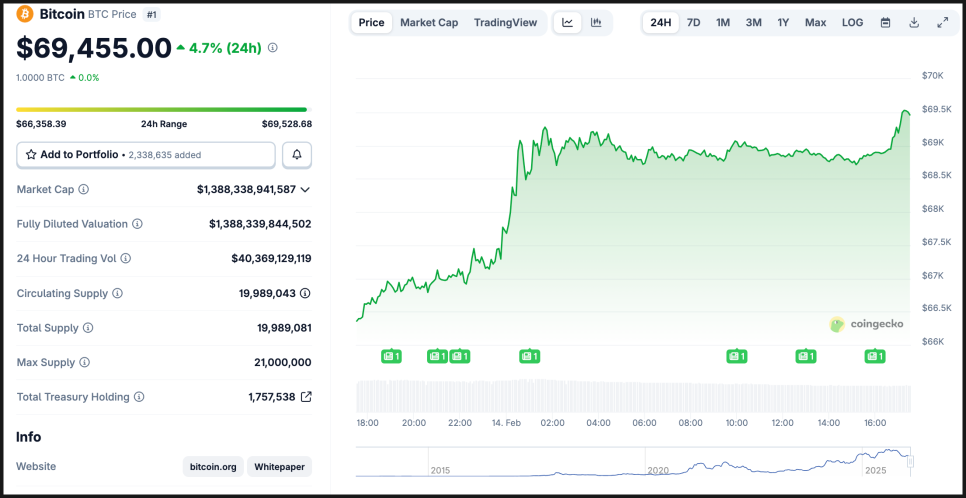Download the chart data
This screenshot has width=966, height=498.
pos(914,22)
